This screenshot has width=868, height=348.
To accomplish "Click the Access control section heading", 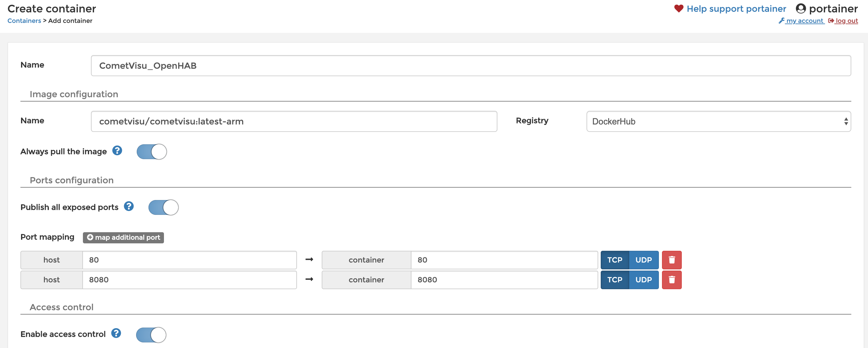I will tap(61, 307).
